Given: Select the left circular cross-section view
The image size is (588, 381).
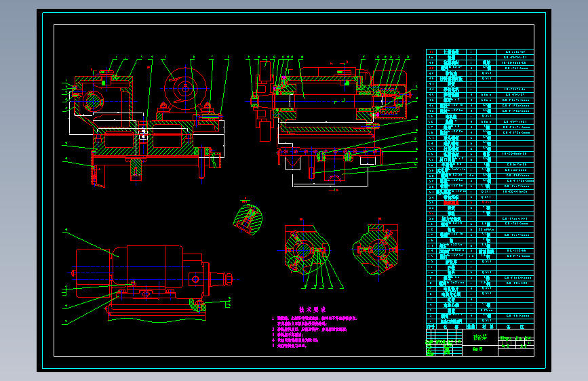Looking at the screenshot, I should pos(306,250).
